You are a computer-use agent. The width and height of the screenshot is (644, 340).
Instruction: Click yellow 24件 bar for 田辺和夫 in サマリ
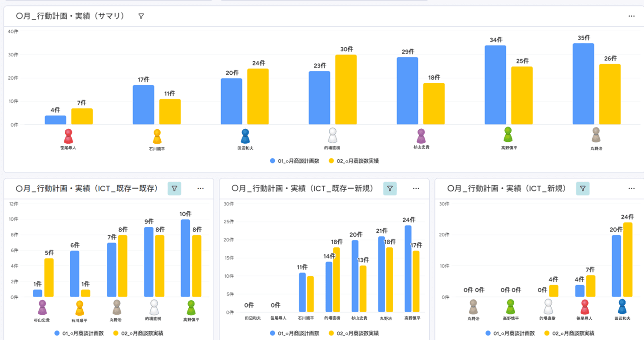258,96
